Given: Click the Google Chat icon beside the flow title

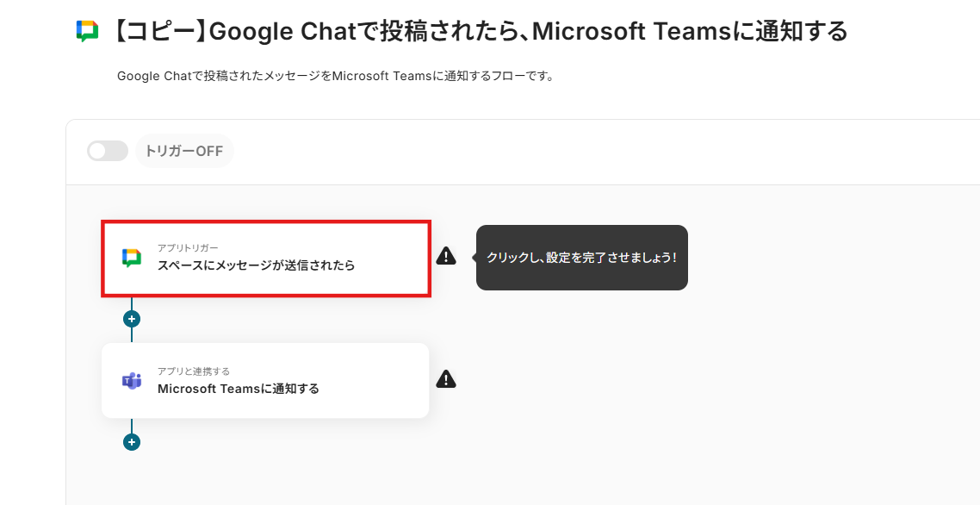Looking at the screenshot, I should click(x=87, y=32).
